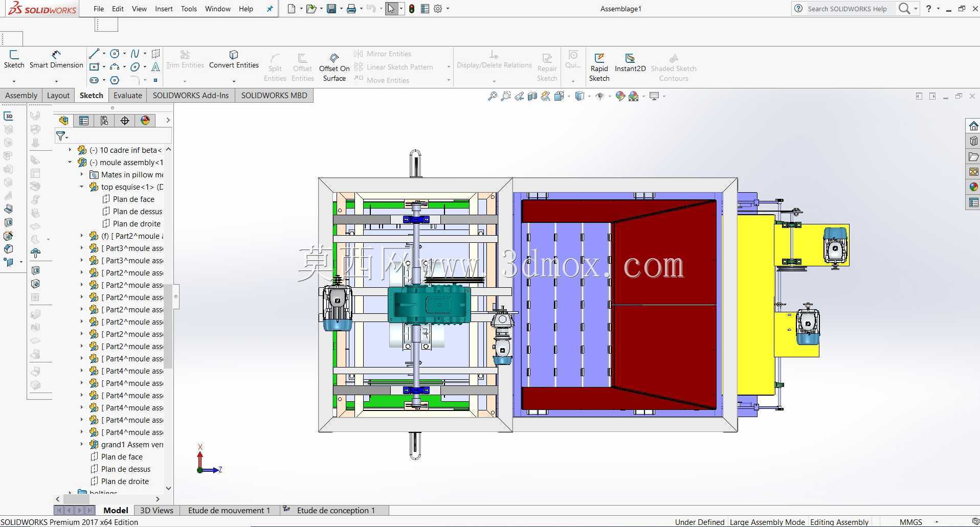Click the Sketch tool icon
The height and width of the screenshot is (527, 980).
(14, 55)
